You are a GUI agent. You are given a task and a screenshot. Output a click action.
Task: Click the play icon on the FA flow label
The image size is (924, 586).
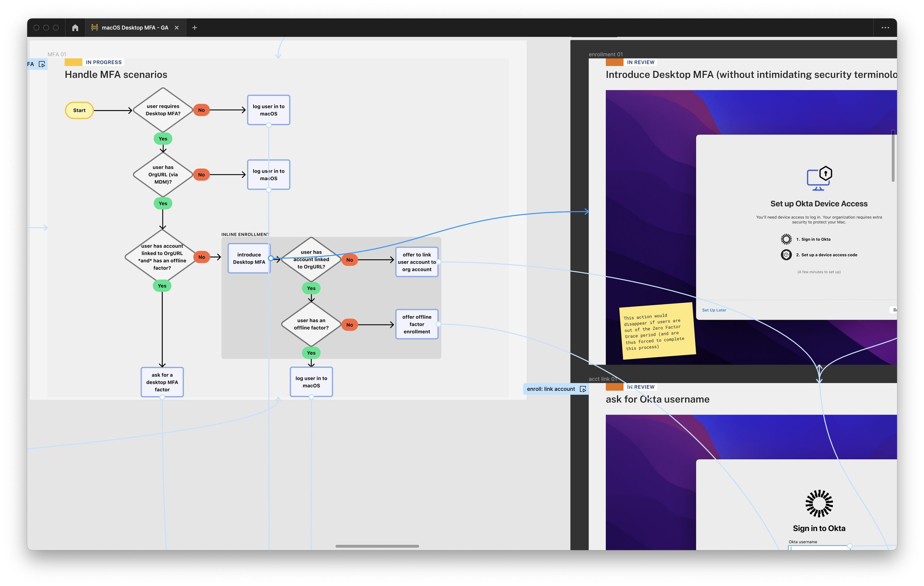tap(42, 64)
